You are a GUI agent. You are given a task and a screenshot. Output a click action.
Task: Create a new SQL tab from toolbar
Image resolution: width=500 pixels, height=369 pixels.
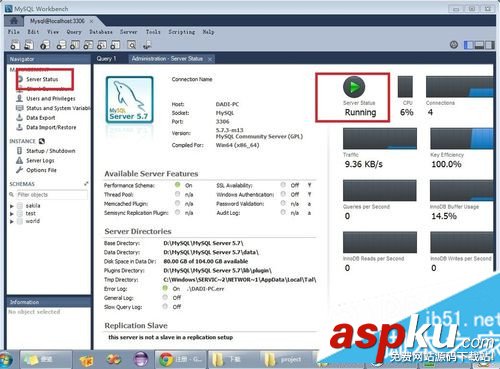pyautogui.click(x=15, y=45)
